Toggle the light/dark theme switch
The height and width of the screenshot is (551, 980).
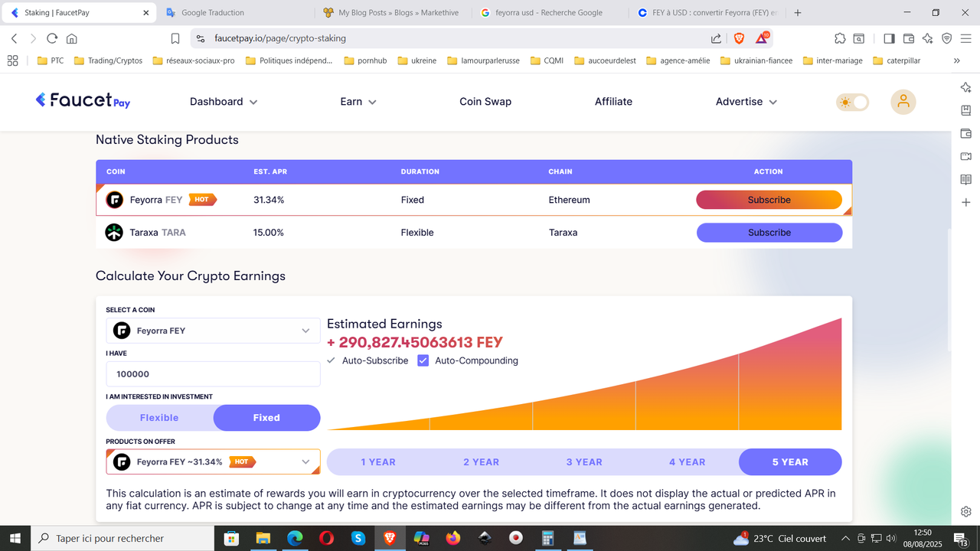point(853,102)
